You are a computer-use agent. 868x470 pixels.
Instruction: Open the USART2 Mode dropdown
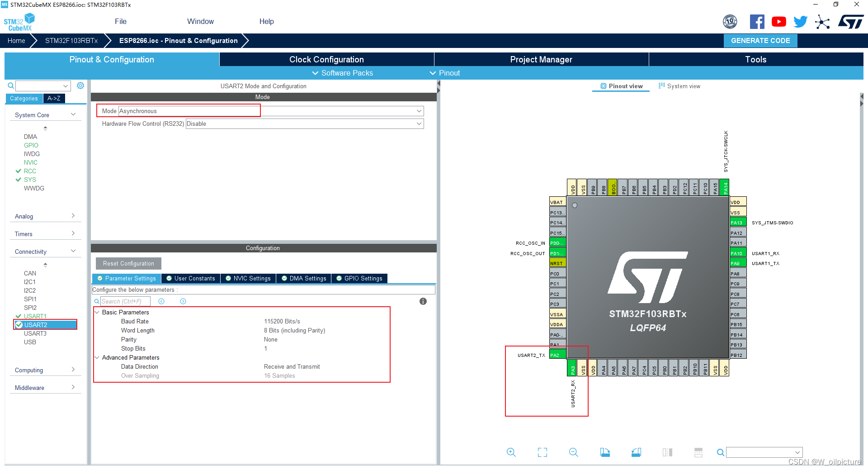[x=271, y=111]
